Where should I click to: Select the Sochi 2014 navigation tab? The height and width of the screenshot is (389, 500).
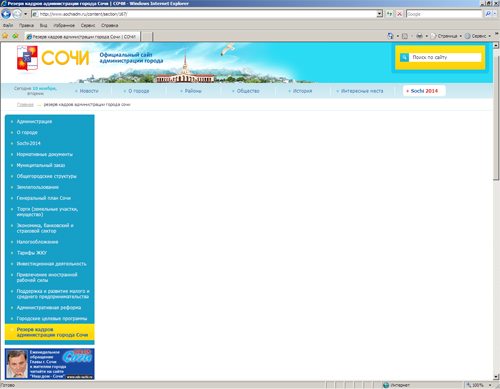424,91
